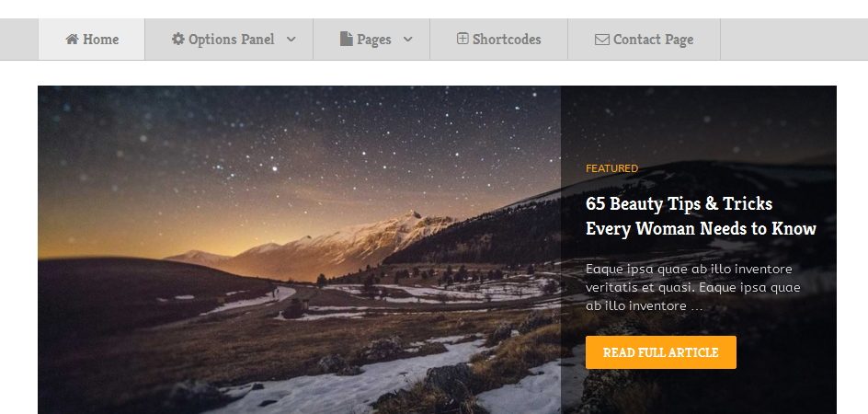Click the snowy peak in slider image

tap(410, 222)
